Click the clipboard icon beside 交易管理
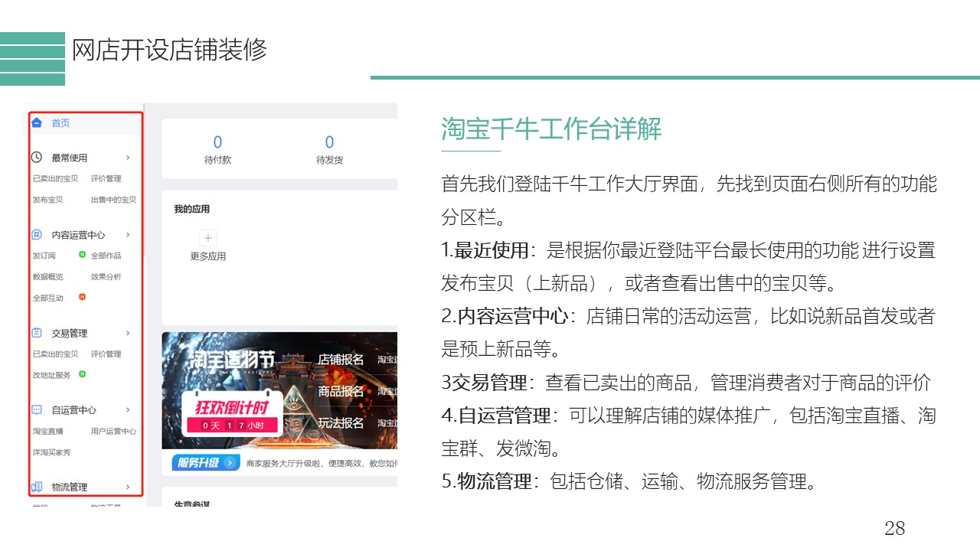The width and height of the screenshot is (980, 551). [36, 333]
